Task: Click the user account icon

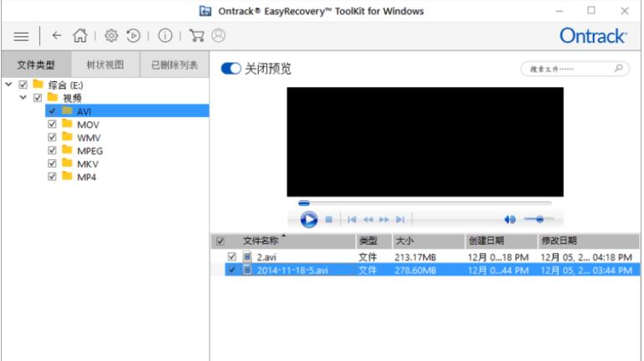Action: 219,36
